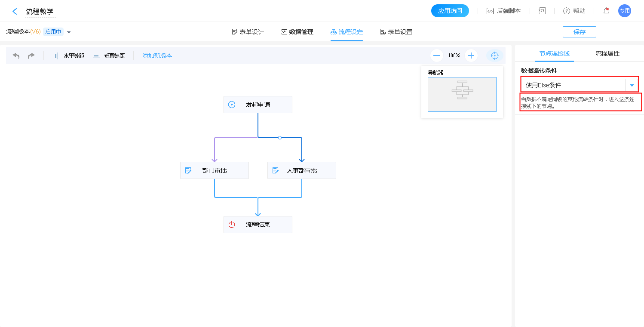The width and height of the screenshot is (644, 327).
Task: Apply 水平等距 horizontal spacing
Action: [68, 56]
